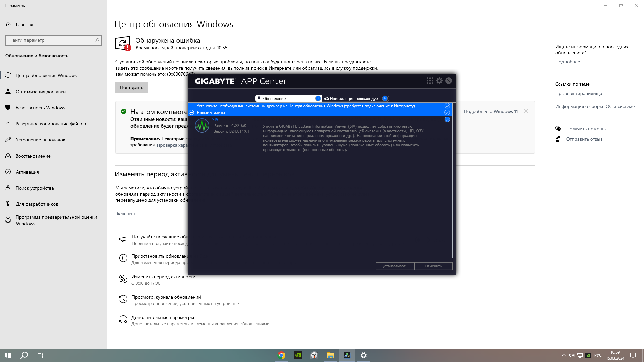Open the APP Center apps grid icon
The image size is (644, 362).
click(x=430, y=81)
